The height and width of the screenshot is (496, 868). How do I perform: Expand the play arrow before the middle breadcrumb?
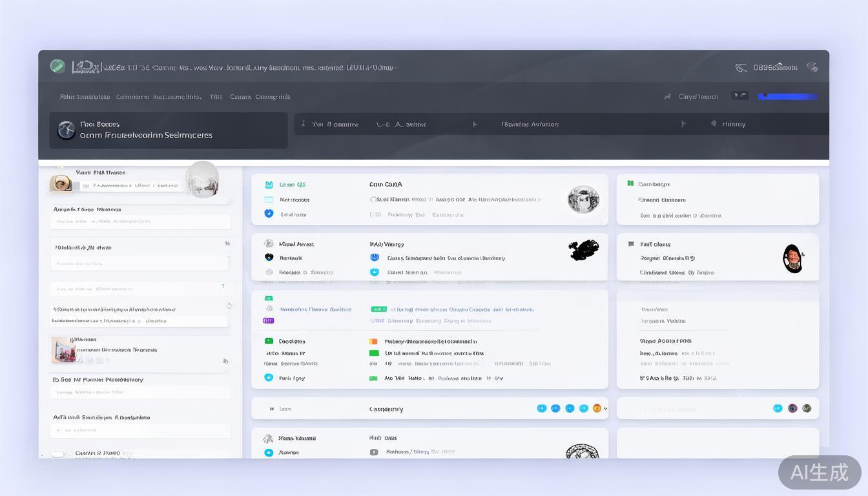[x=475, y=124]
